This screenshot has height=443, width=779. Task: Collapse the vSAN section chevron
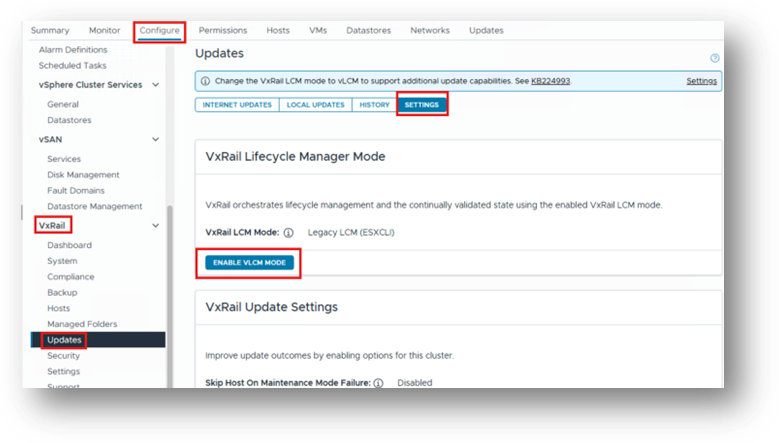tap(156, 140)
